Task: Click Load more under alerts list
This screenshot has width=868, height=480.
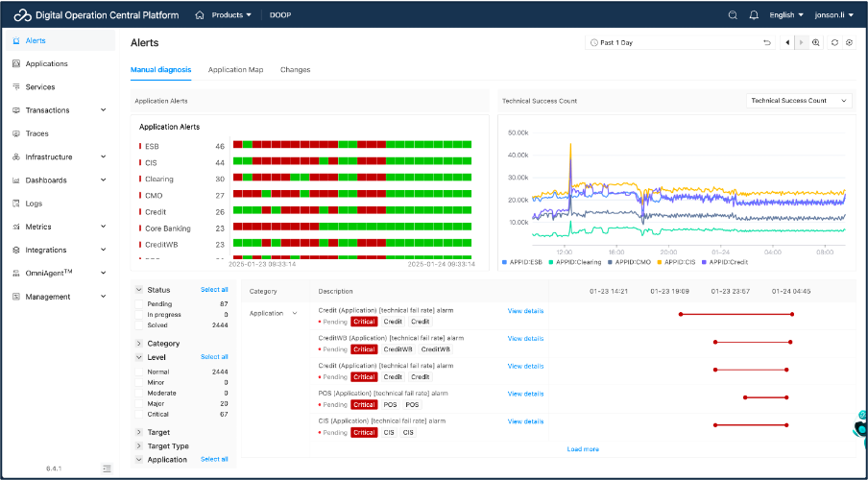Action: 583,449
